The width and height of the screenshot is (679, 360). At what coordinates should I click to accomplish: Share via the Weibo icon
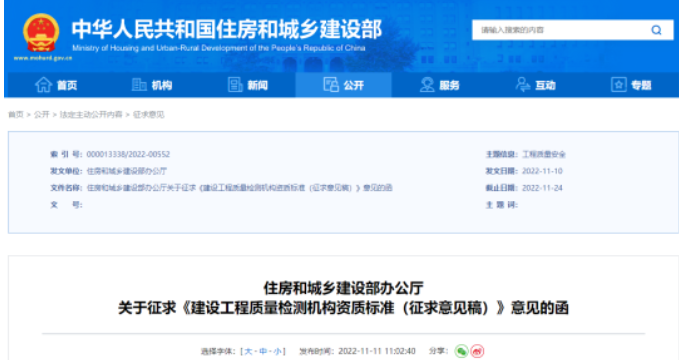pyautogui.click(x=477, y=351)
